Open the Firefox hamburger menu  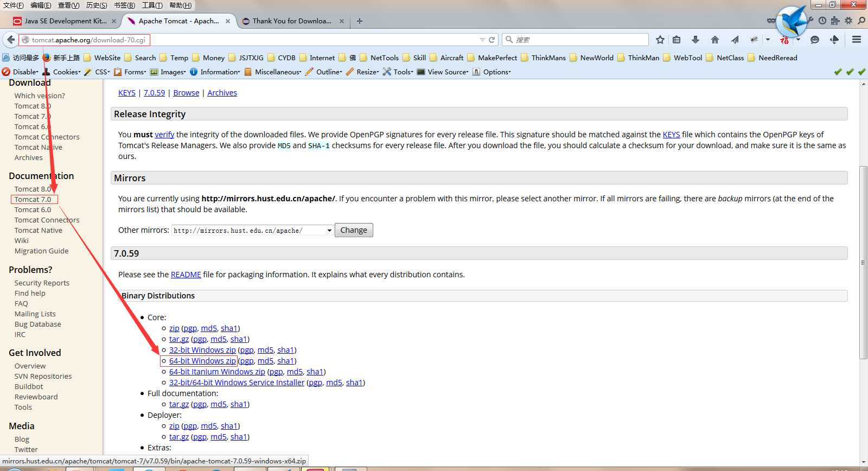857,40
